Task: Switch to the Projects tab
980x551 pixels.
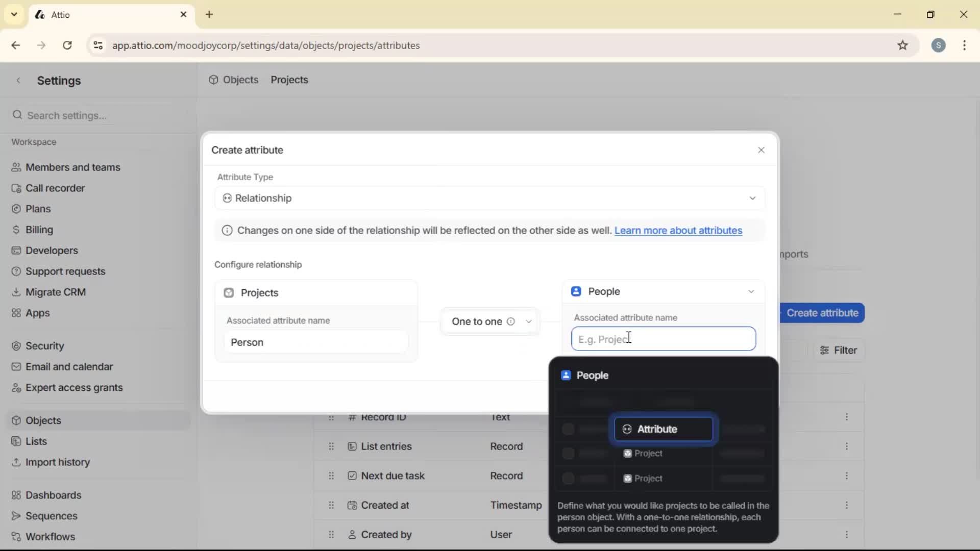Action: 289,80
